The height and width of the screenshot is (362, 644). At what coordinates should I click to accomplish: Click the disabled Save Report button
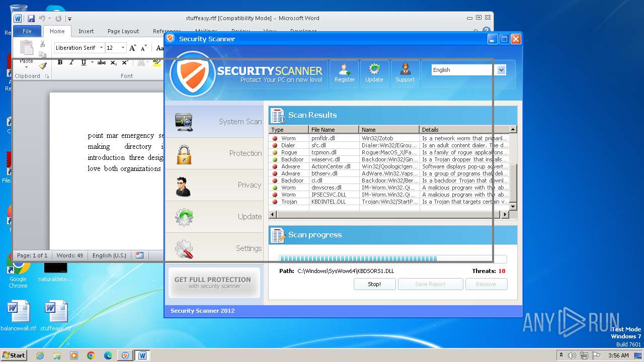point(430,284)
